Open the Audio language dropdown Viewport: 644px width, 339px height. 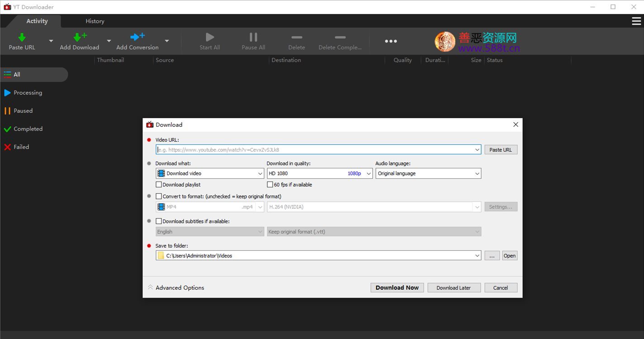477,173
